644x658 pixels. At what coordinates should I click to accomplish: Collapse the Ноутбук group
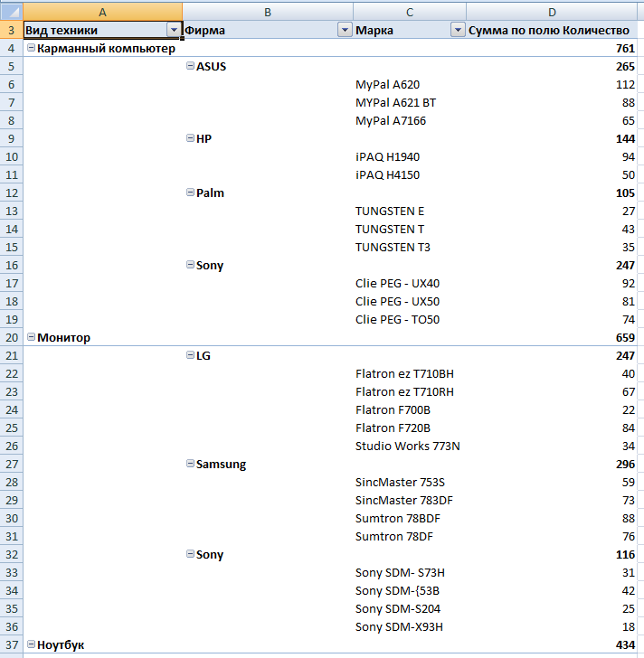[31, 644]
